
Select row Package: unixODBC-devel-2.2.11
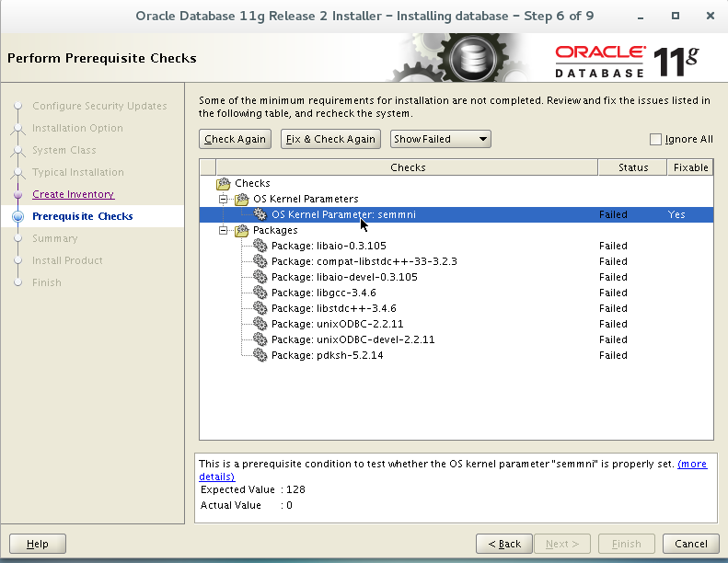click(x=456, y=339)
